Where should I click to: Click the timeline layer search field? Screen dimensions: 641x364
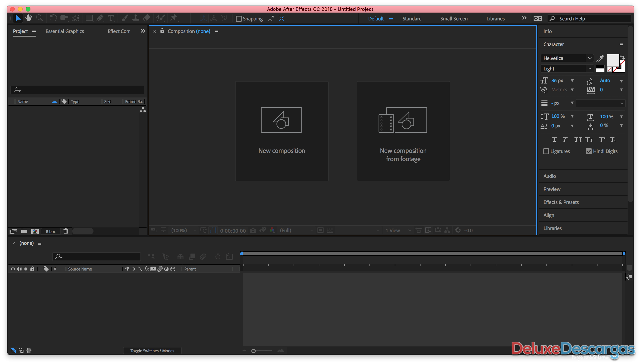click(97, 257)
